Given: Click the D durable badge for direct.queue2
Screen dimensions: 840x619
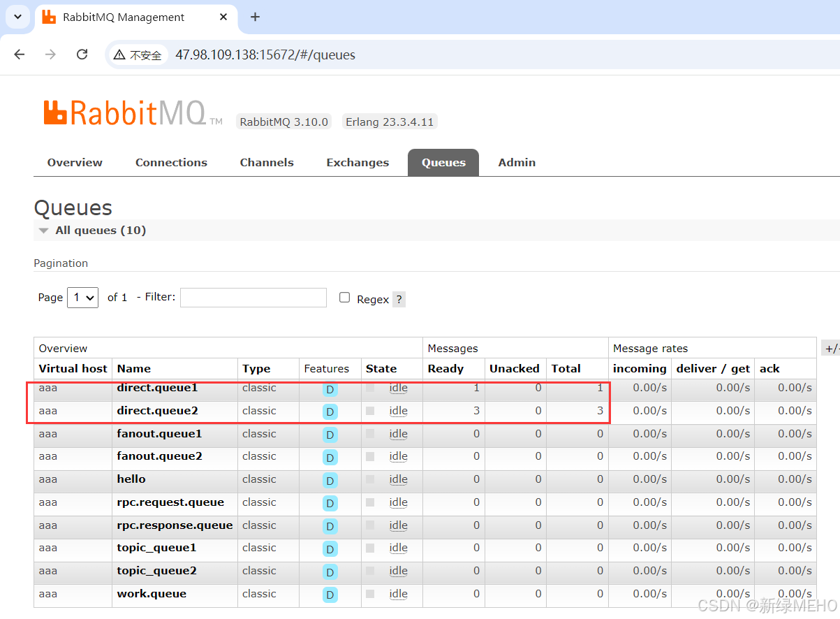Looking at the screenshot, I should (x=330, y=412).
